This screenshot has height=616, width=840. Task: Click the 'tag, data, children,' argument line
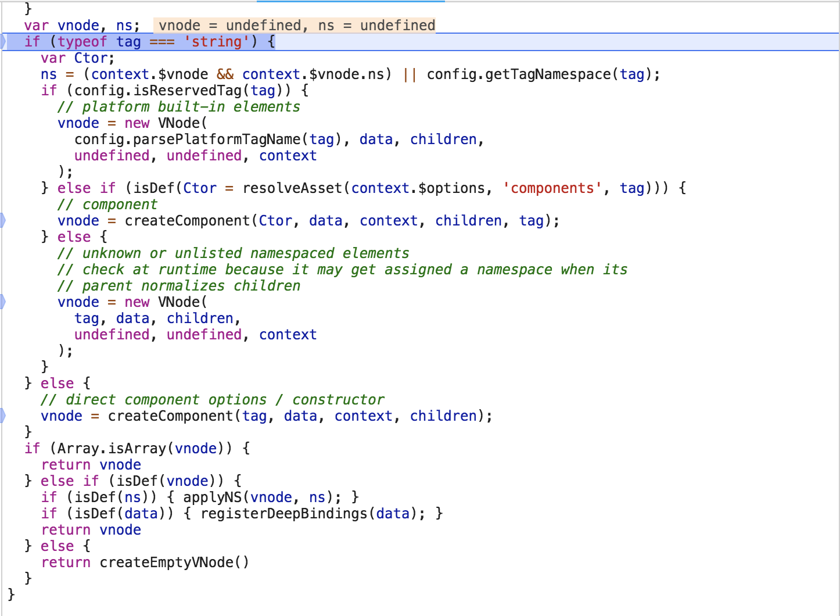(x=157, y=318)
